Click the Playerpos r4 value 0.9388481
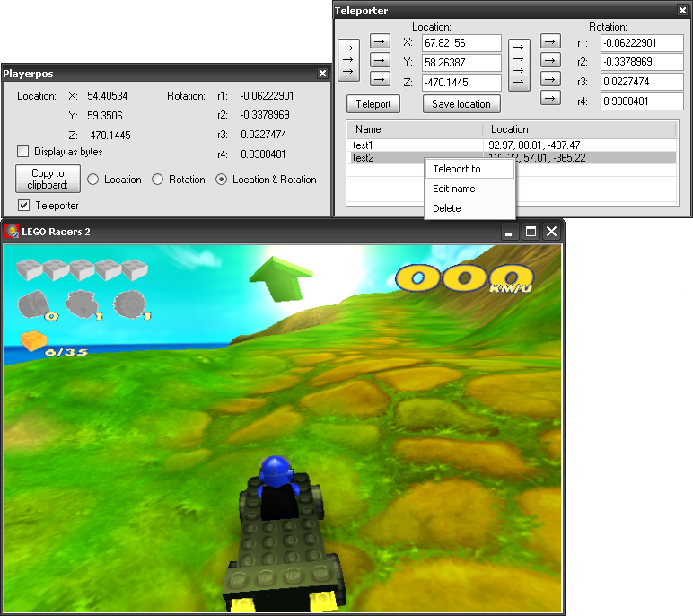The image size is (693, 616). 263,154
